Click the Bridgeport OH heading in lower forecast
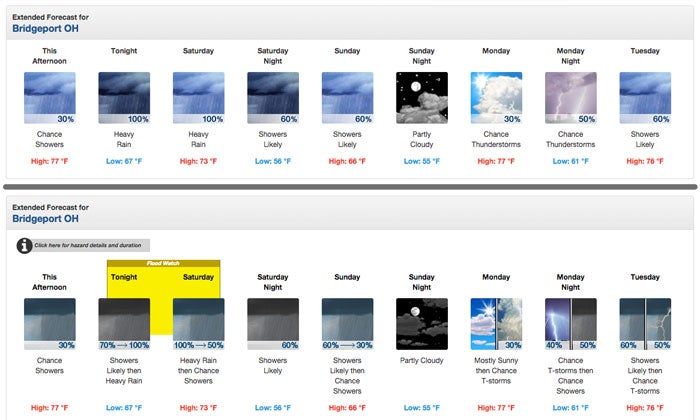 pos(45,218)
